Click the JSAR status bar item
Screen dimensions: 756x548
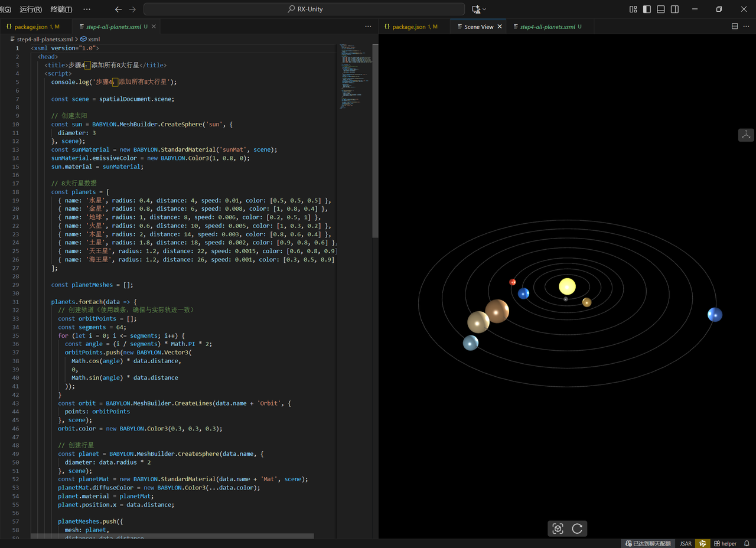(x=685, y=543)
